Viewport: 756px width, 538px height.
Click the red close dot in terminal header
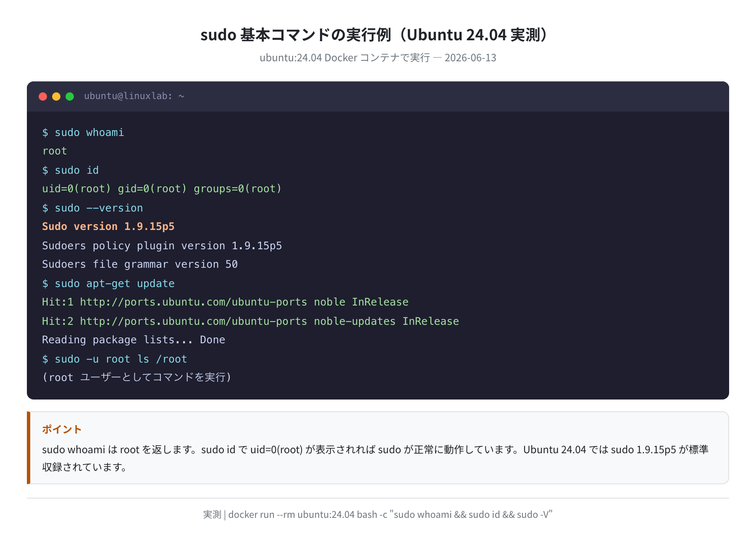[x=43, y=97]
